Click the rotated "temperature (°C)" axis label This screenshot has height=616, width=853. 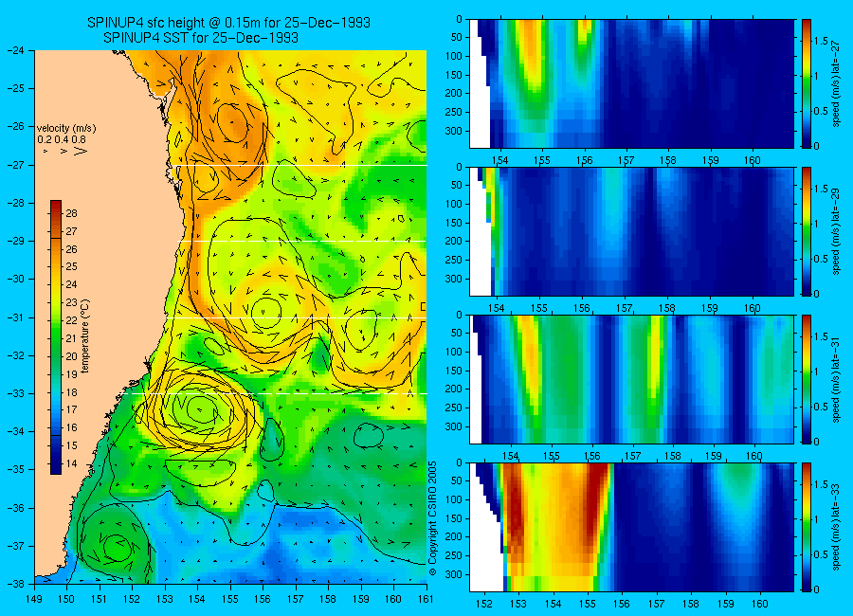tap(84, 335)
